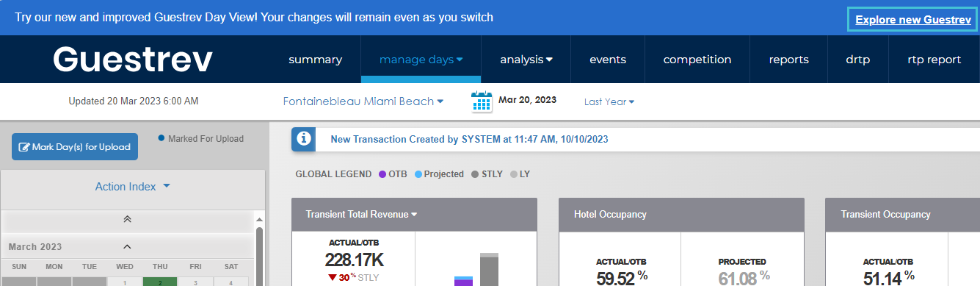Image resolution: width=980 pixels, height=286 pixels.
Task: Click Mark Day(s) for Upload button
Action: coord(75,147)
